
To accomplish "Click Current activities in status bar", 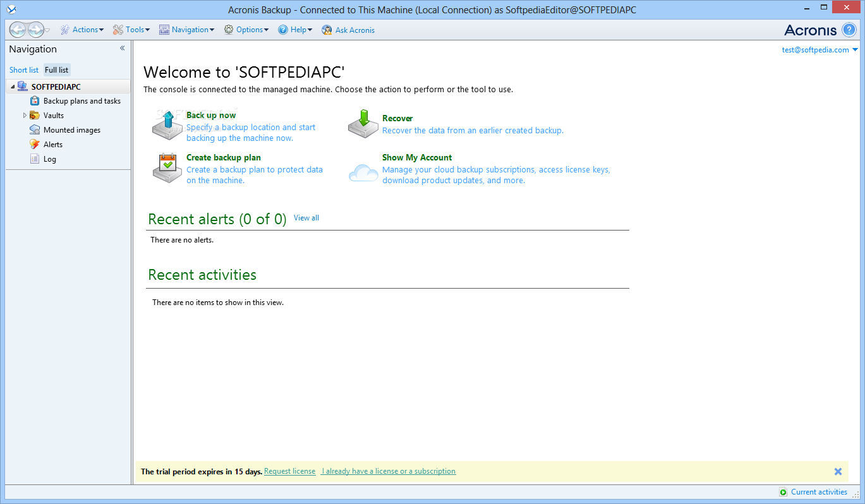I will 819,492.
